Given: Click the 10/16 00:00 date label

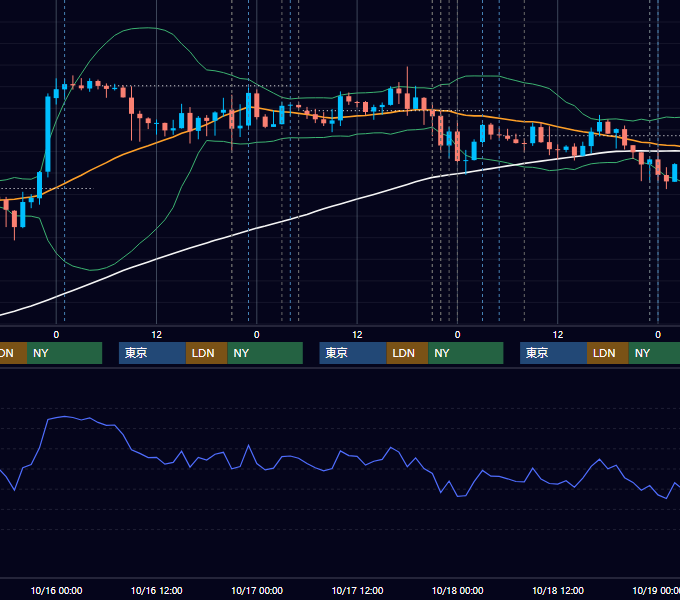Looking at the screenshot, I should pos(56,590).
